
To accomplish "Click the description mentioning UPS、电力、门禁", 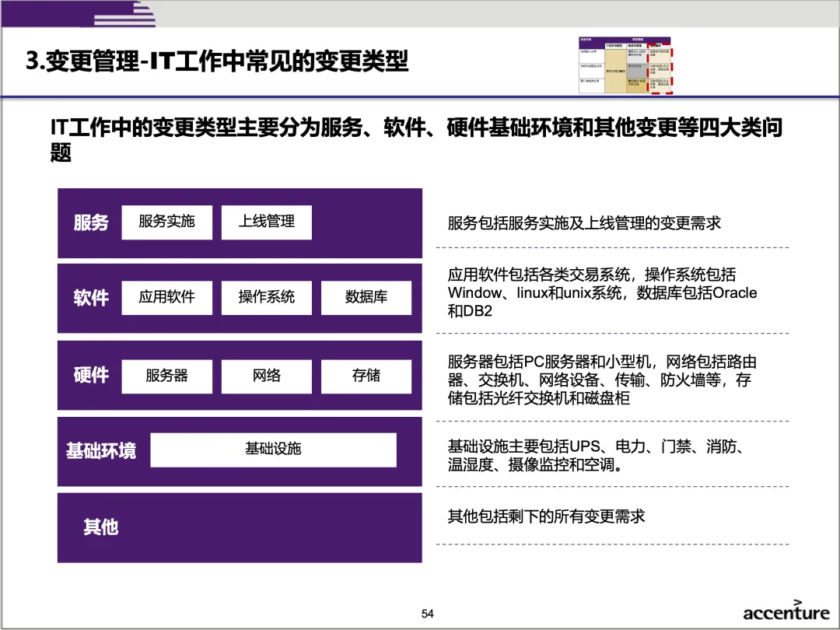I will tap(596, 455).
